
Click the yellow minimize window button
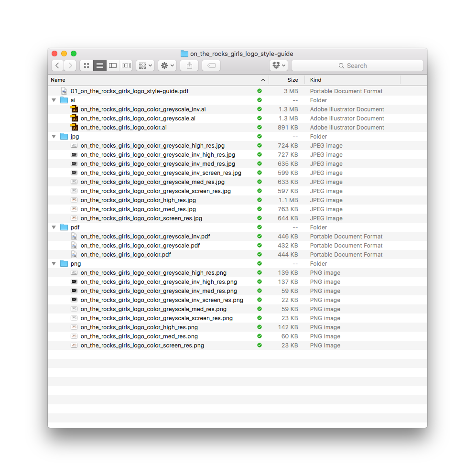(64, 54)
